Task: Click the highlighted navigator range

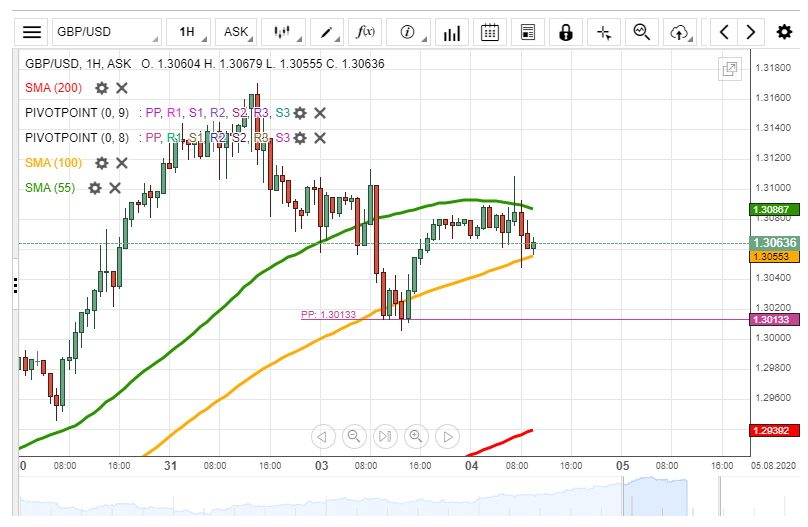Action: pos(655,497)
